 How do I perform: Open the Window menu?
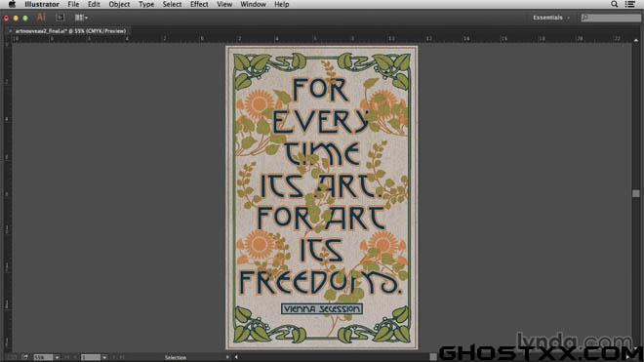pos(253,4)
